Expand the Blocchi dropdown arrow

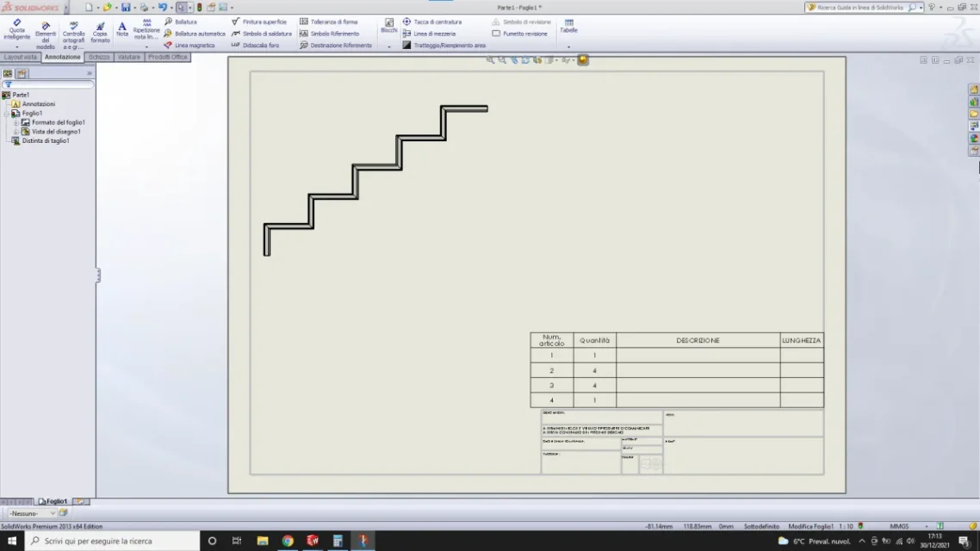(388, 46)
